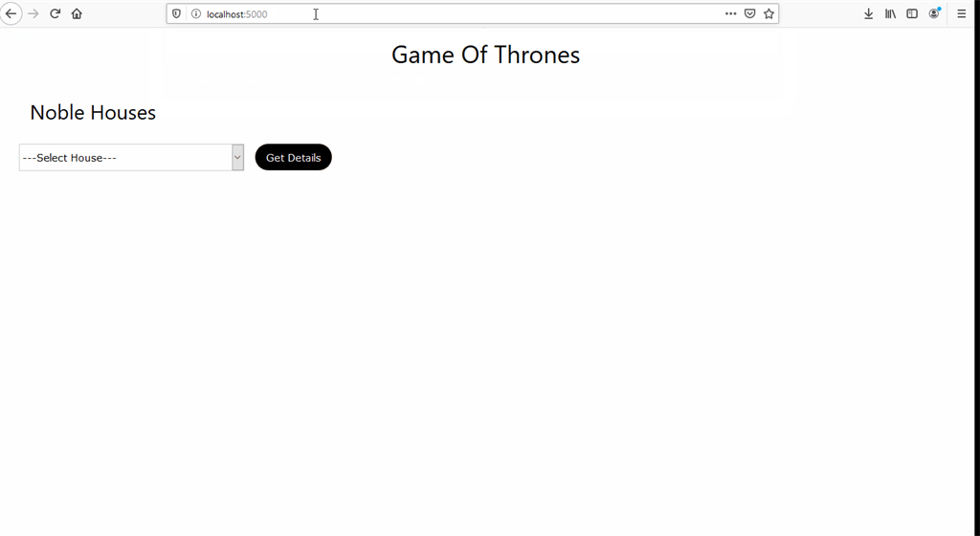Open the browser home page

coord(77,13)
